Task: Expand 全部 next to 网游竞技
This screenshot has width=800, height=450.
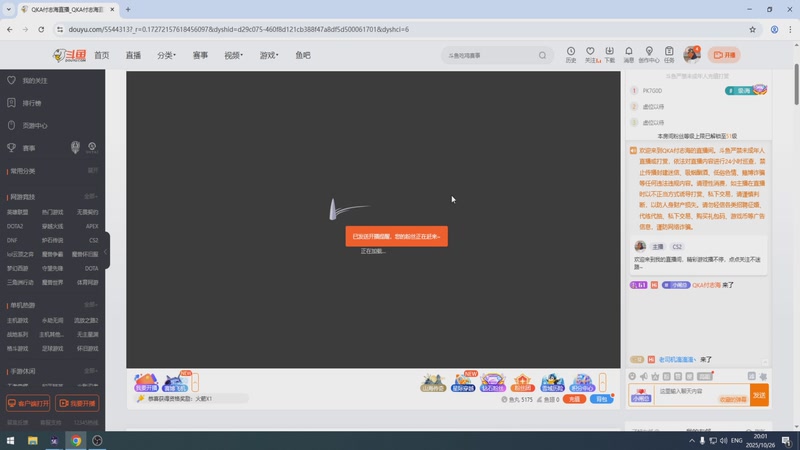Action: 91,196
